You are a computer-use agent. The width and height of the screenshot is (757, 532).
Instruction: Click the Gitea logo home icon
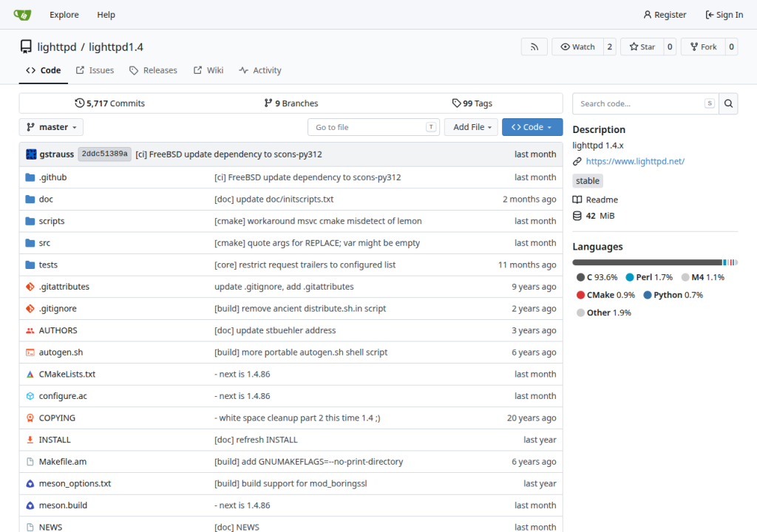click(x=22, y=15)
